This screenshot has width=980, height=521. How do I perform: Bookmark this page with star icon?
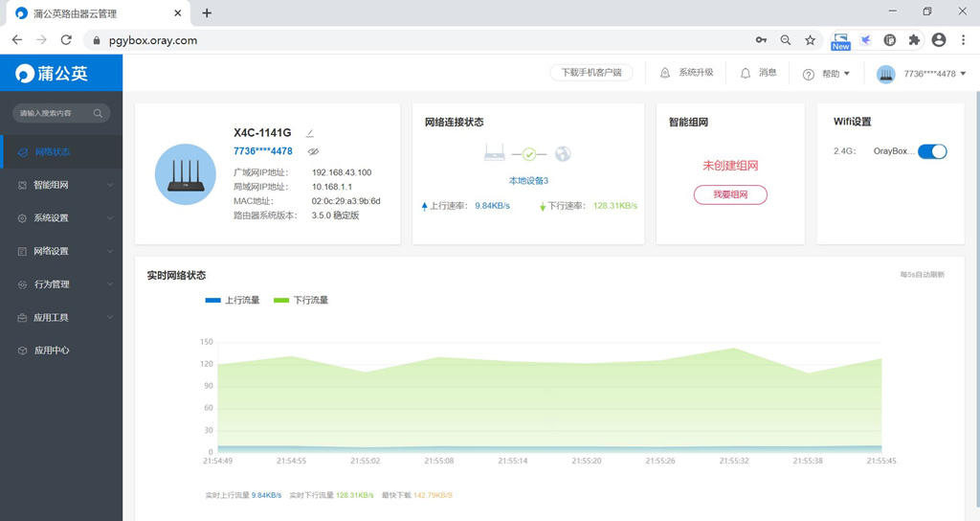click(x=810, y=40)
